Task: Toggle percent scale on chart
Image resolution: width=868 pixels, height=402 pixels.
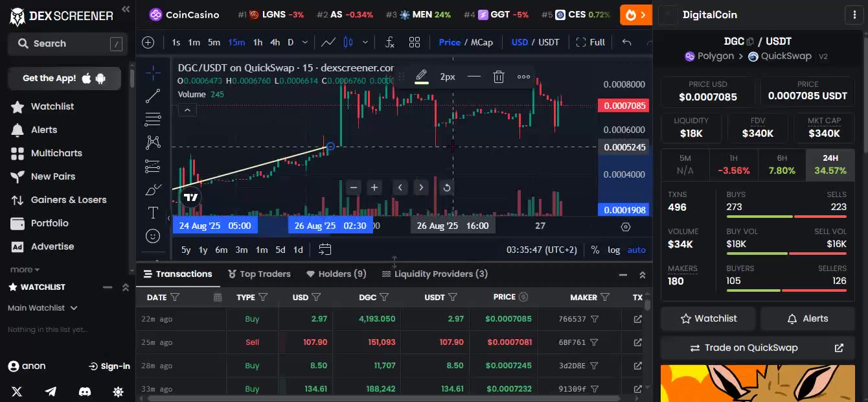Action: coord(595,250)
